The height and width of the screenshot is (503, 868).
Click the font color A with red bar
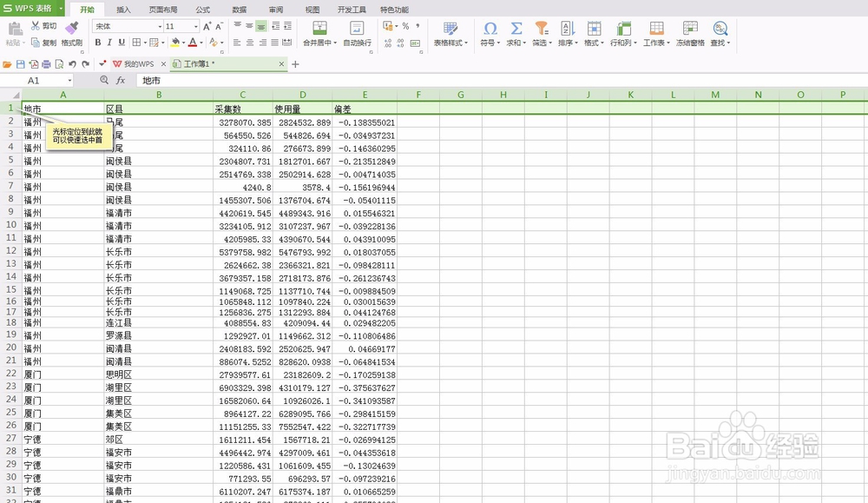click(x=193, y=42)
